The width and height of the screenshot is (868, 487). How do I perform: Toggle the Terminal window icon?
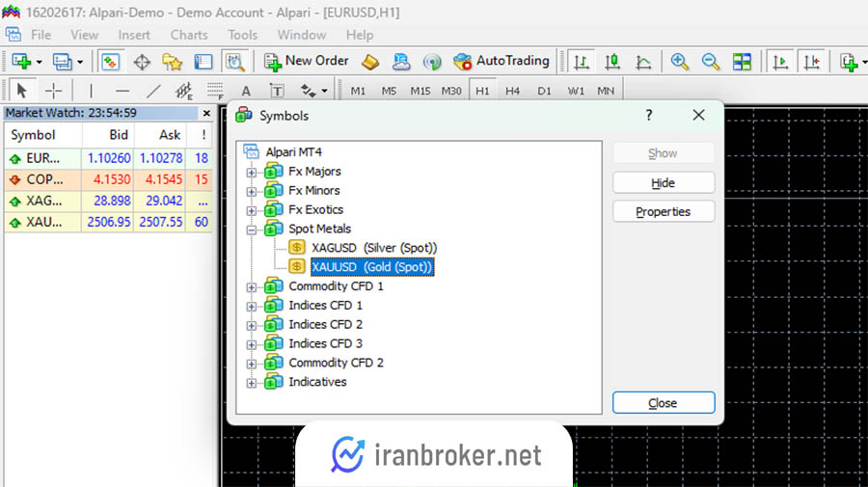tap(203, 62)
